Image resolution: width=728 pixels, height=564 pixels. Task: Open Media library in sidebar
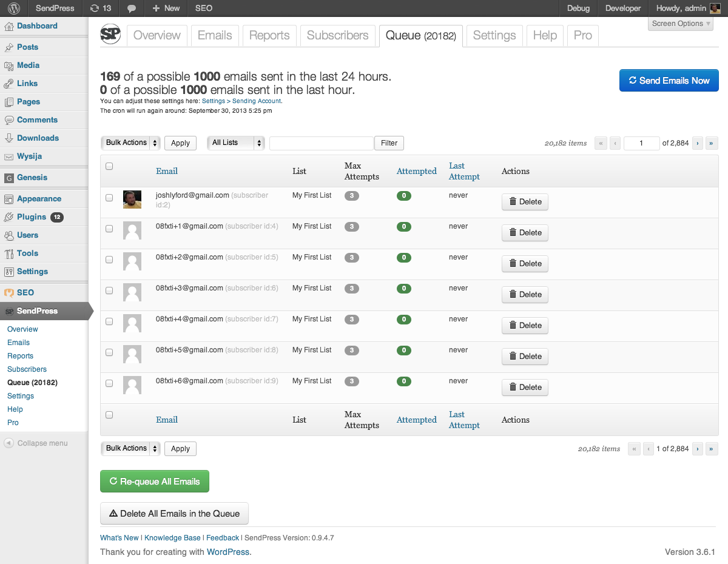[x=28, y=65]
